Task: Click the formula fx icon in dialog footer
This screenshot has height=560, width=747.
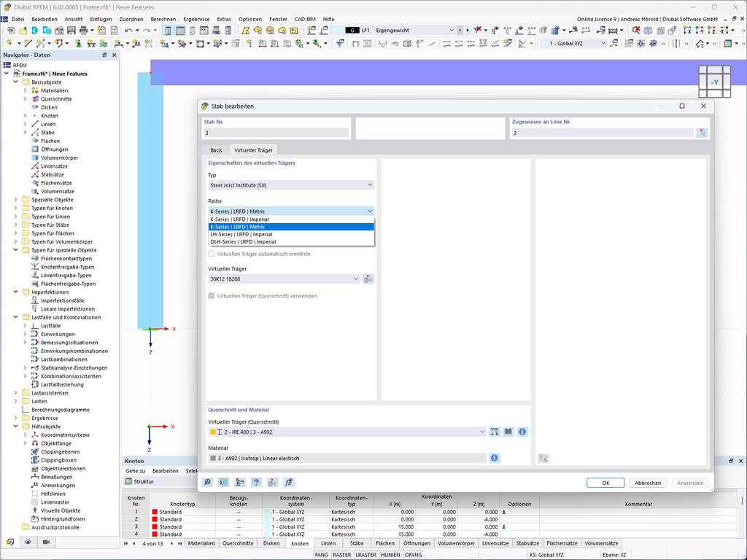Action: (x=289, y=483)
